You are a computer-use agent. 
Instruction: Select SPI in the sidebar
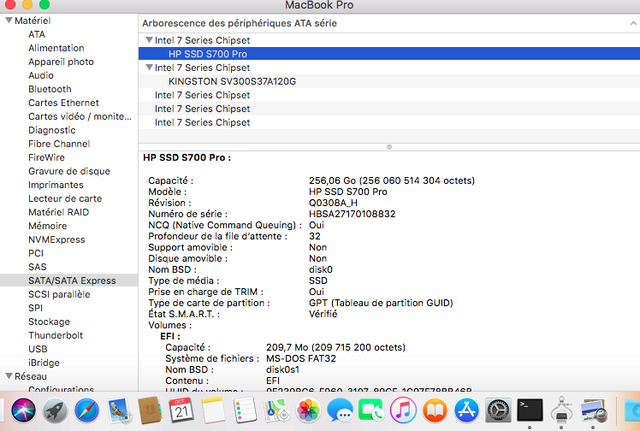[x=36, y=308]
